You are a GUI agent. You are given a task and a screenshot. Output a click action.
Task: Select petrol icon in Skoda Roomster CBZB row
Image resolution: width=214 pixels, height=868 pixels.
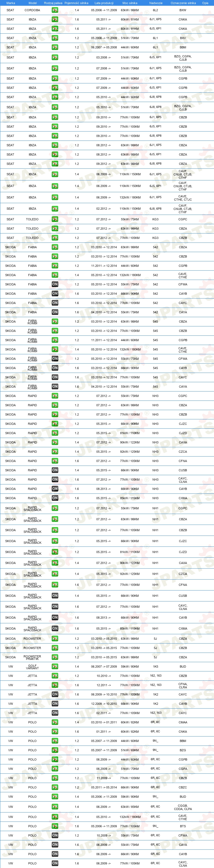[x=55, y=648]
